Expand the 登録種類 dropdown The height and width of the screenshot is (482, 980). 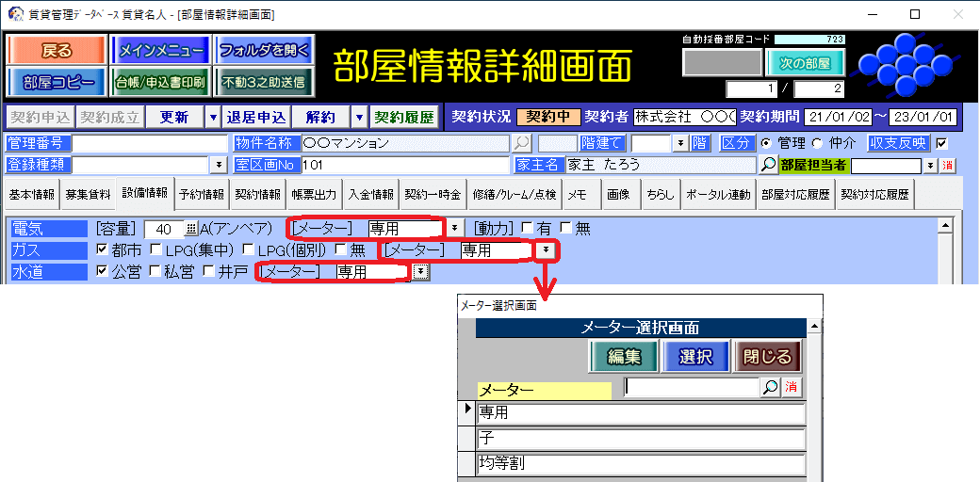pyautogui.click(x=219, y=165)
